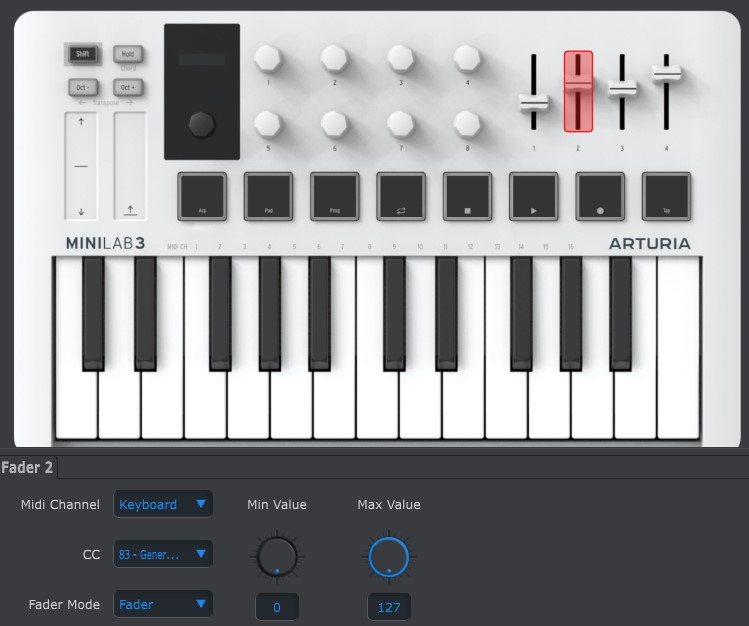The image size is (749, 626).
Task: Click the Oct + button
Action: [128, 87]
